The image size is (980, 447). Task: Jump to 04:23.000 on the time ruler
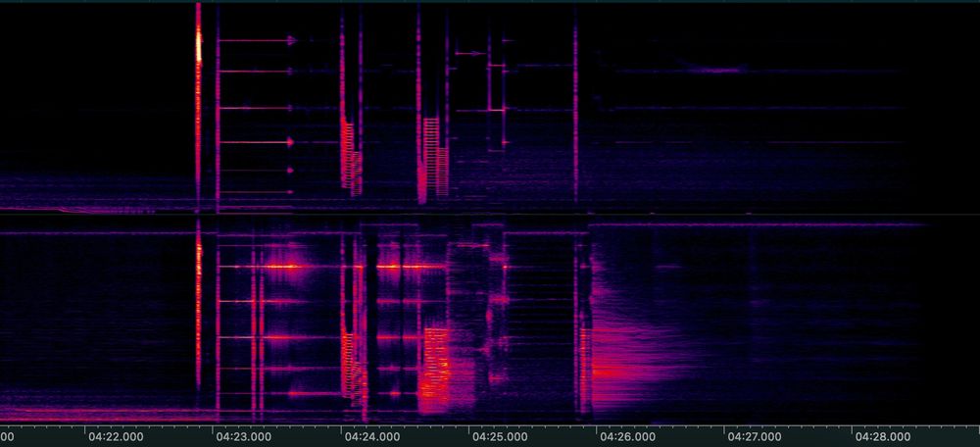(243, 436)
